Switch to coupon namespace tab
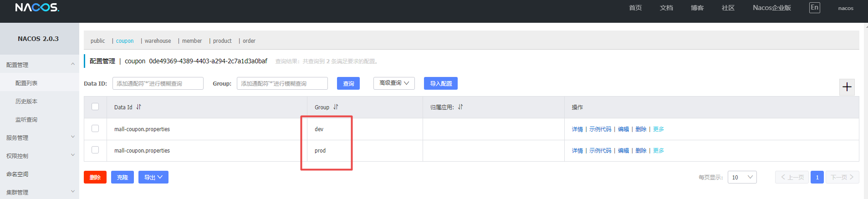868x199 pixels. click(x=125, y=41)
